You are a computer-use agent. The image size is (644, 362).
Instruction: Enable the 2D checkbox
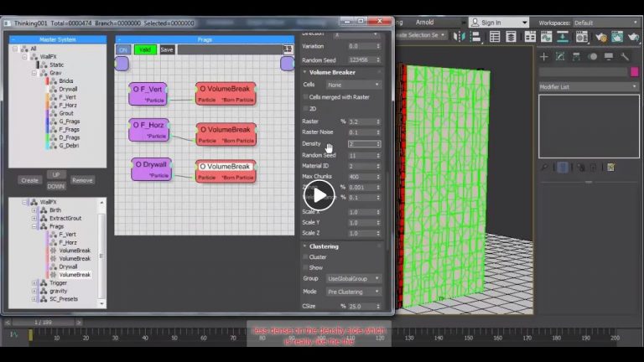pos(305,109)
